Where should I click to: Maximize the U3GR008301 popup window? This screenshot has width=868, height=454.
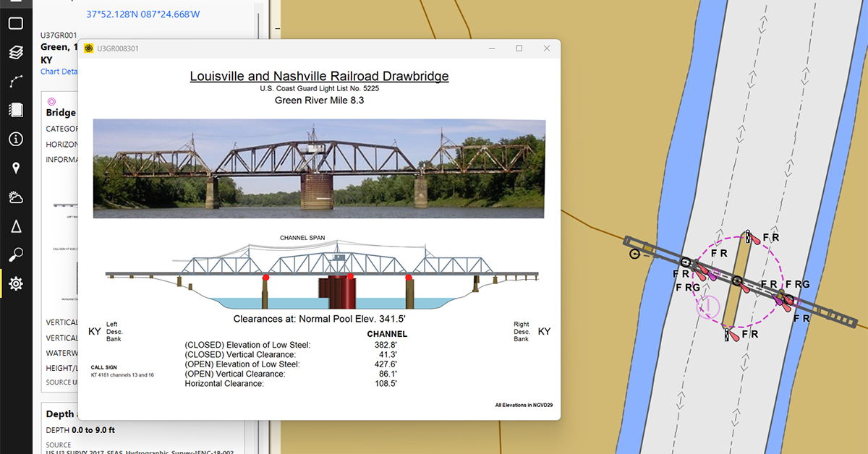pyautogui.click(x=519, y=48)
